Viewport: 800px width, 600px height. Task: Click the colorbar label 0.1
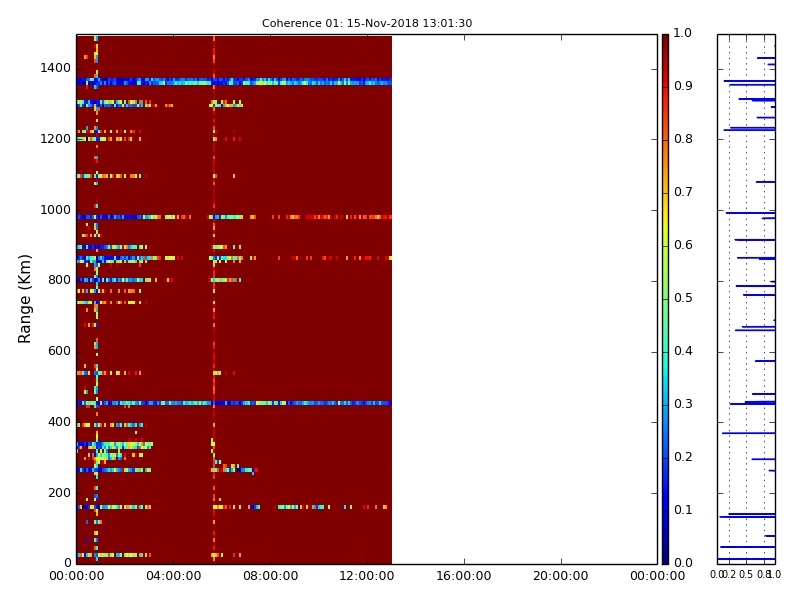683,510
